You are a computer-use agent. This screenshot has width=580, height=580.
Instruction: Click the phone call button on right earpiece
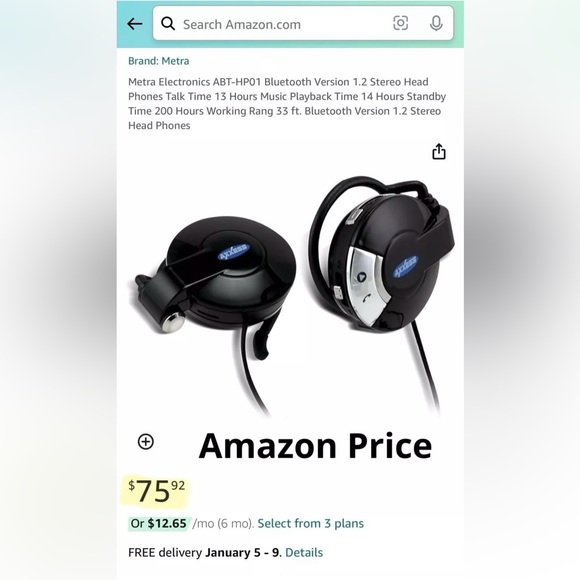tap(366, 298)
